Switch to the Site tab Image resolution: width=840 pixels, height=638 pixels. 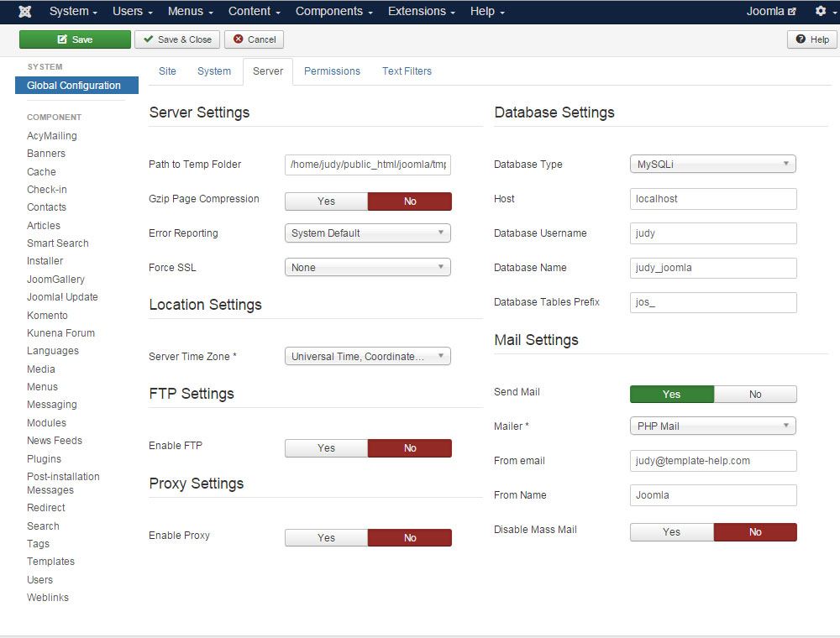click(167, 71)
